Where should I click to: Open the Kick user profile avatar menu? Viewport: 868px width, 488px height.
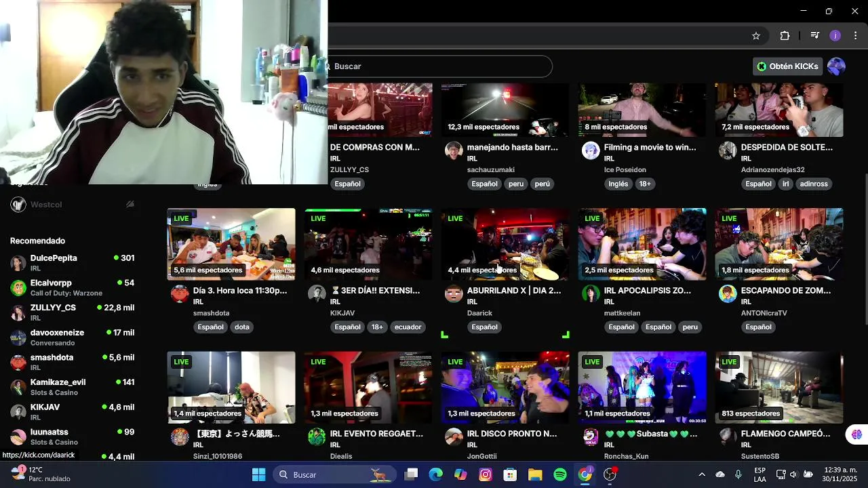(x=836, y=66)
